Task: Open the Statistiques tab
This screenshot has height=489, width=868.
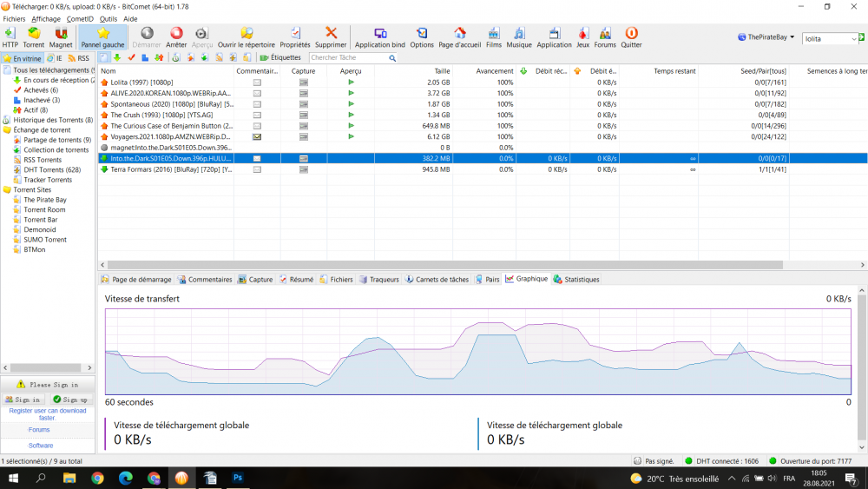Action: click(576, 280)
